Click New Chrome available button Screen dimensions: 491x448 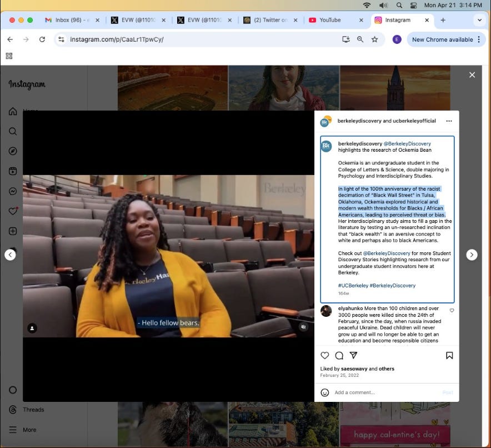coord(442,39)
